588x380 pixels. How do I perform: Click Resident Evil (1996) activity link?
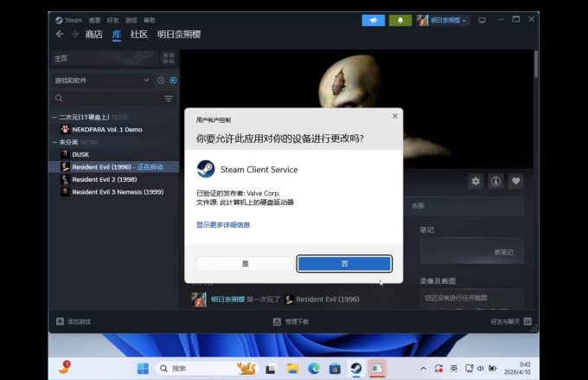click(328, 299)
